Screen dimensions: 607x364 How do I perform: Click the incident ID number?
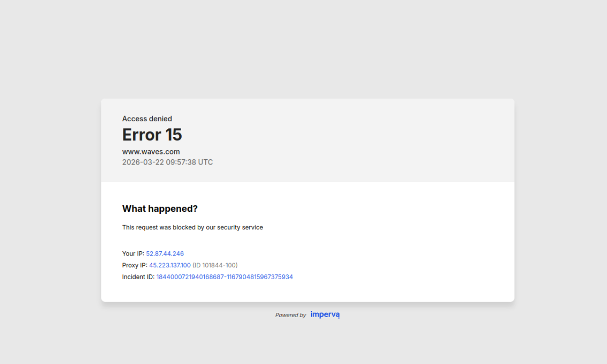225,277
